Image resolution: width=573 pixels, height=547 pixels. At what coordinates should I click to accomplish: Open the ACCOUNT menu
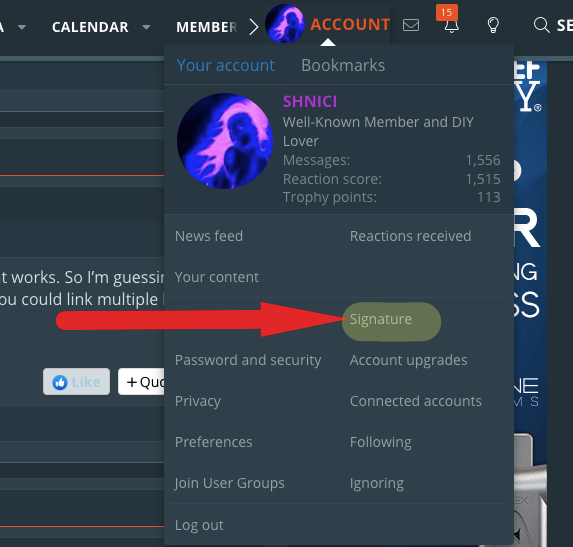pos(350,24)
